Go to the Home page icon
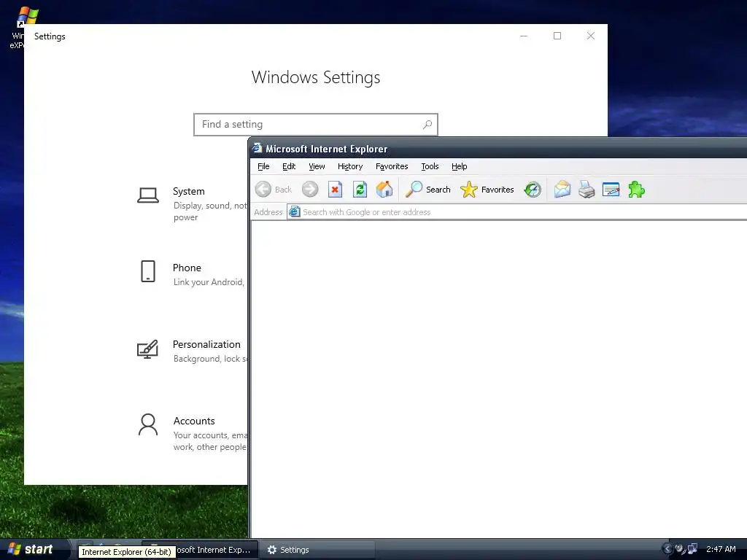This screenshot has width=747, height=560. tap(384, 190)
